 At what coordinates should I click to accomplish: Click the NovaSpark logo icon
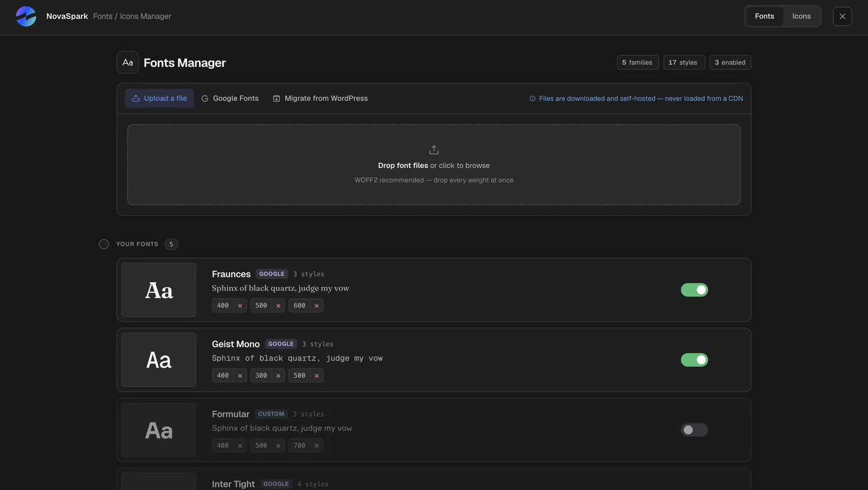(26, 16)
